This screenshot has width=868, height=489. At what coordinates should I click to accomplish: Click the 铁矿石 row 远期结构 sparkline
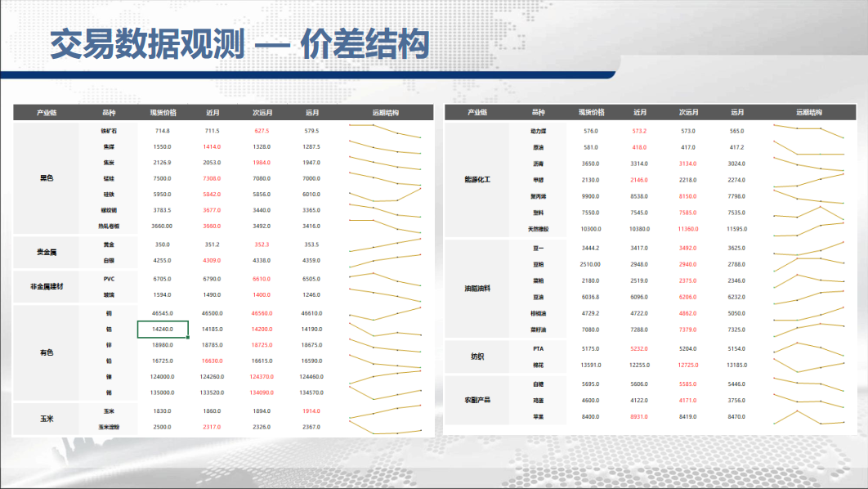coord(385,132)
